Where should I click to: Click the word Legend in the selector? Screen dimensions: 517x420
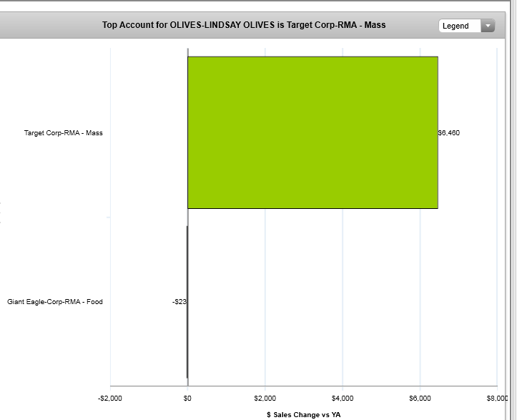pyautogui.click(x=456, y=26)
